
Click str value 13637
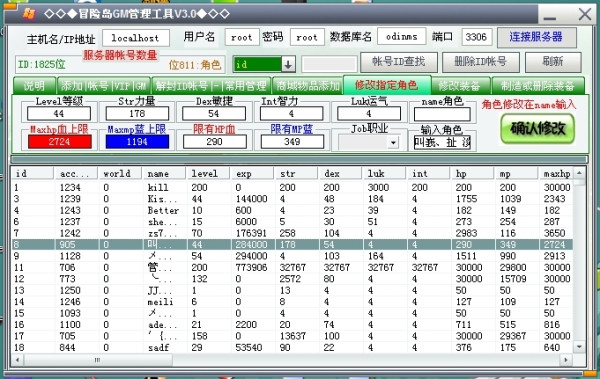pyautogui.click(x=293, y=336)
